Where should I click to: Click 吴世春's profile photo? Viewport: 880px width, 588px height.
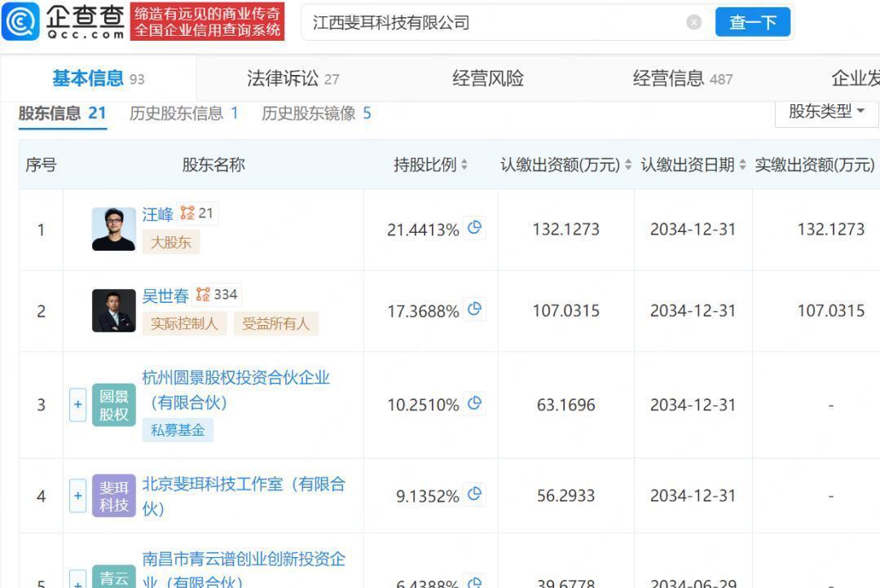[114, 310]
